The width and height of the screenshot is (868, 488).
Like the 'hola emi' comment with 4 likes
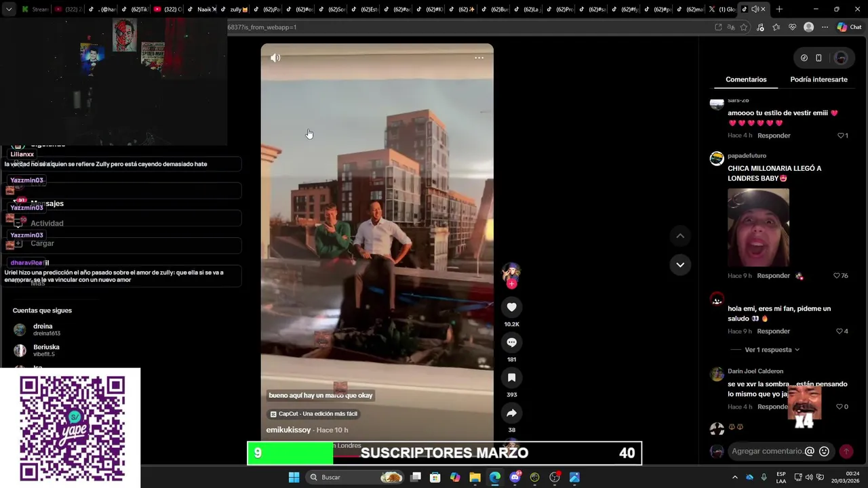[x=840, y=331]
